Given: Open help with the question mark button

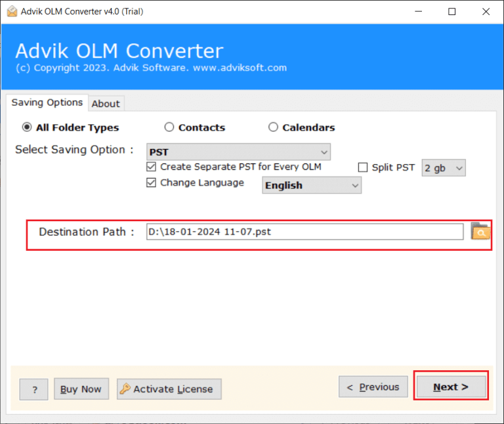Looking at the screenshot, I should [33, 389].
